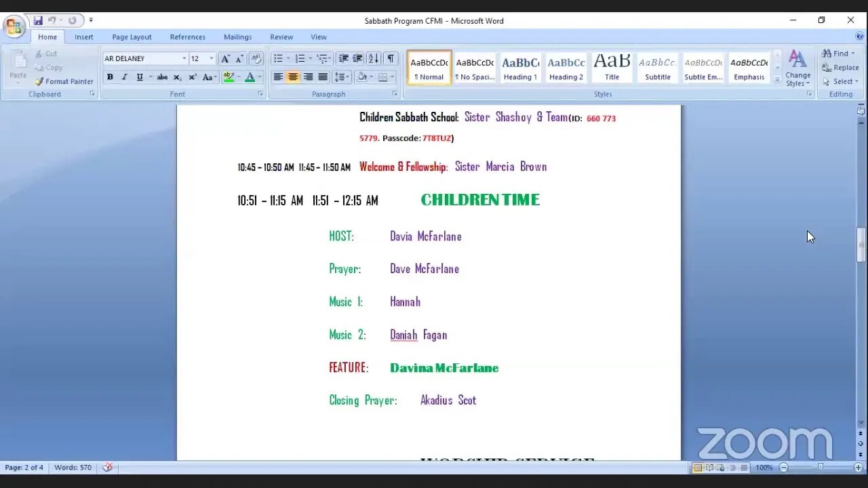Click the Multilevel List icon
The width and height of the screenshot is (868, 488).
[x=321, y=59]
